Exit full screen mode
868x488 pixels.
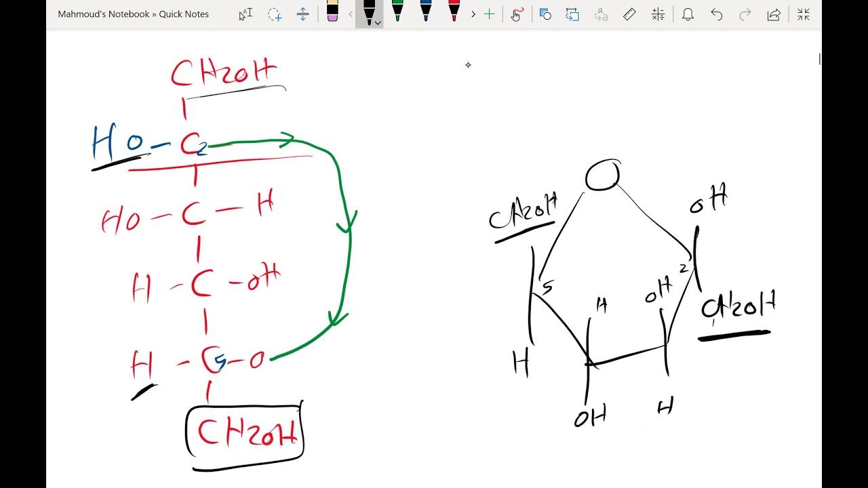click(804, 14)
